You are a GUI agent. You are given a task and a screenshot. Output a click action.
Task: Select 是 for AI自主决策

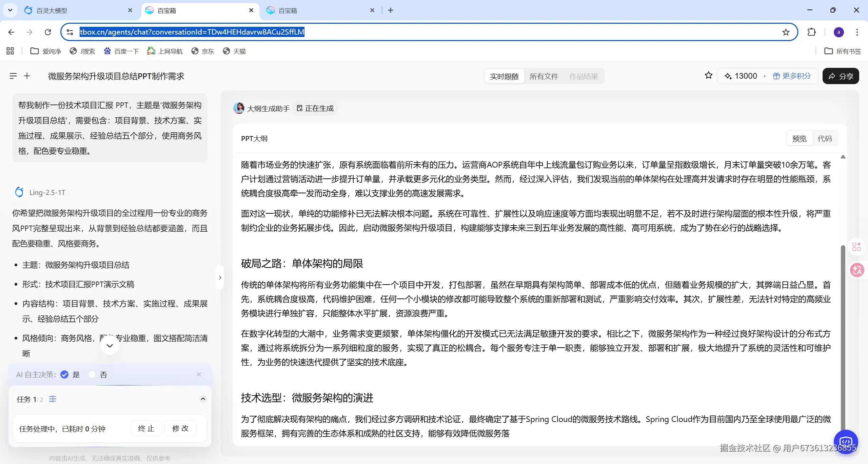[64, 374]
